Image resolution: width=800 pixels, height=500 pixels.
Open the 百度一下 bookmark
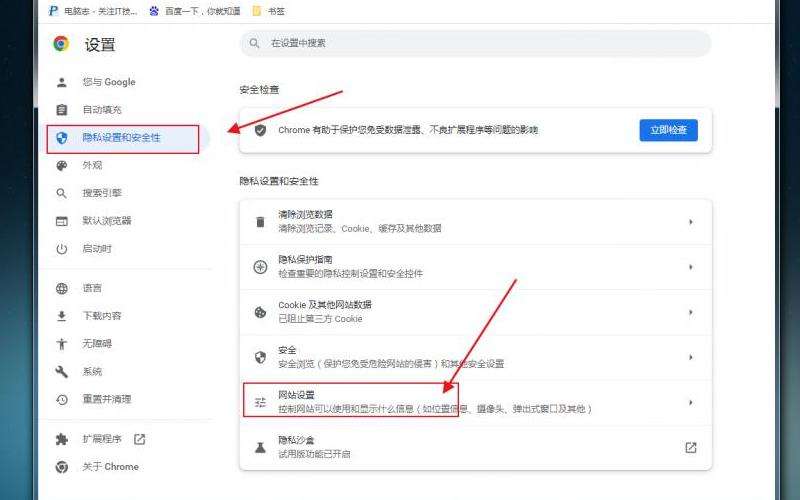click(x=195, y=11)
